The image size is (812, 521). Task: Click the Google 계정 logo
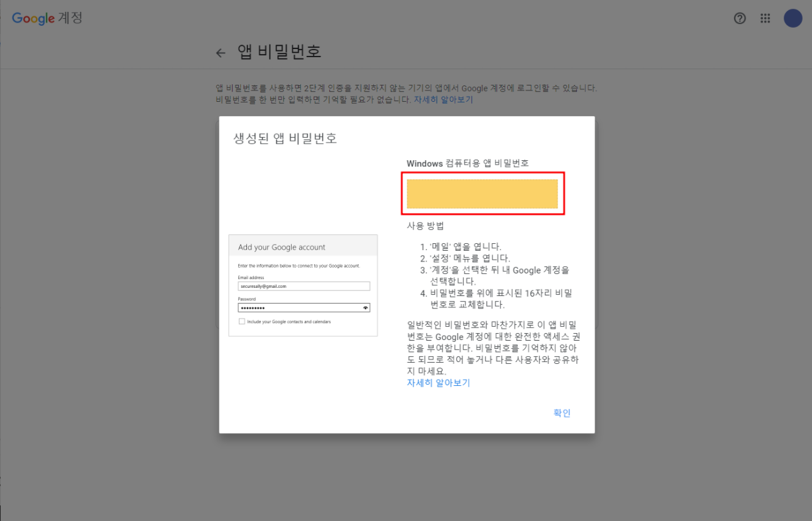click(x=47, y=18)
